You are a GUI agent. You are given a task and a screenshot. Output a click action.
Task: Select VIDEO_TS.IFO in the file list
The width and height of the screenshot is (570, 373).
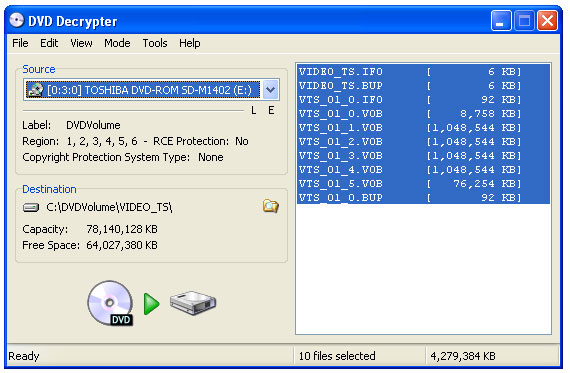[x=424, y=72]
